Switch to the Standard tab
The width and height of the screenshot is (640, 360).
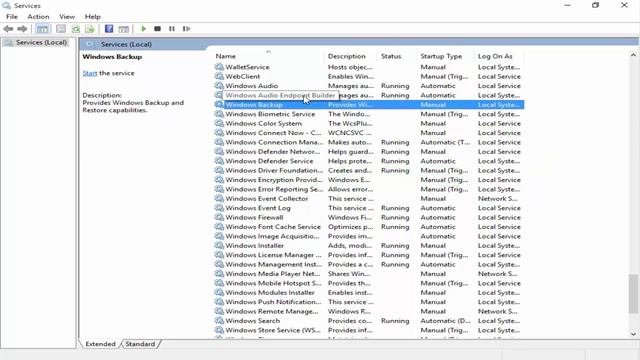pyautogui.click(x=140, y=344)
